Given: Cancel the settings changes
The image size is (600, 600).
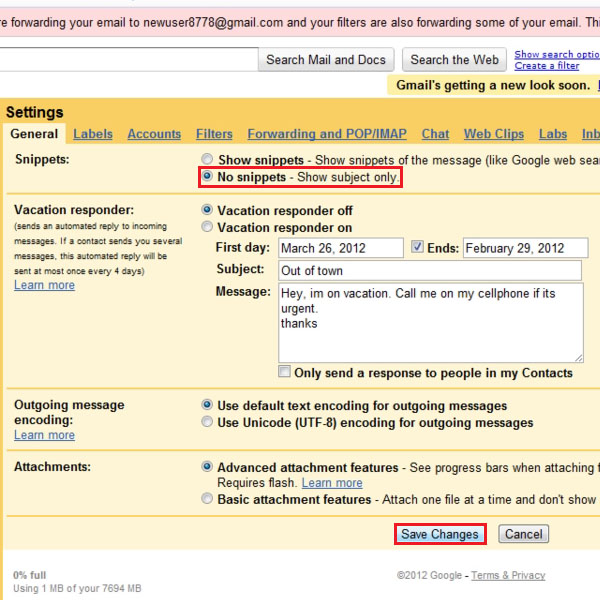Looking at the screenshot, I should pyautogui.click(x=523, y=534).
